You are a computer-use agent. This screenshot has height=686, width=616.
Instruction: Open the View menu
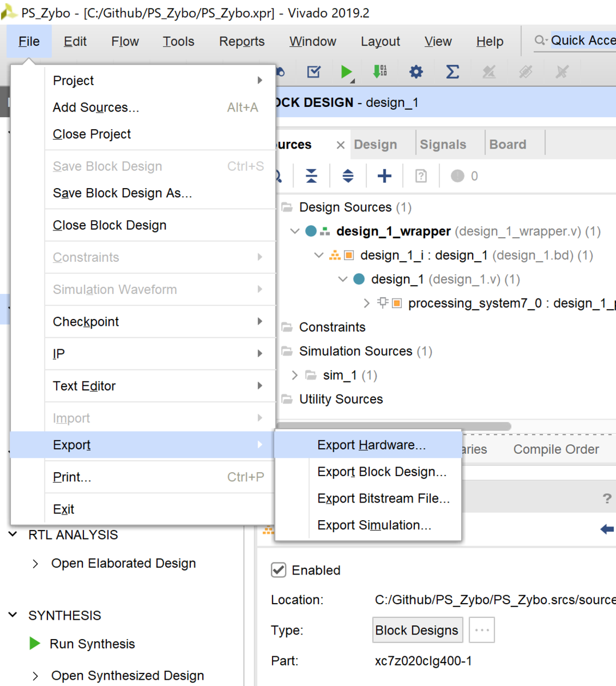pos(438,41)
